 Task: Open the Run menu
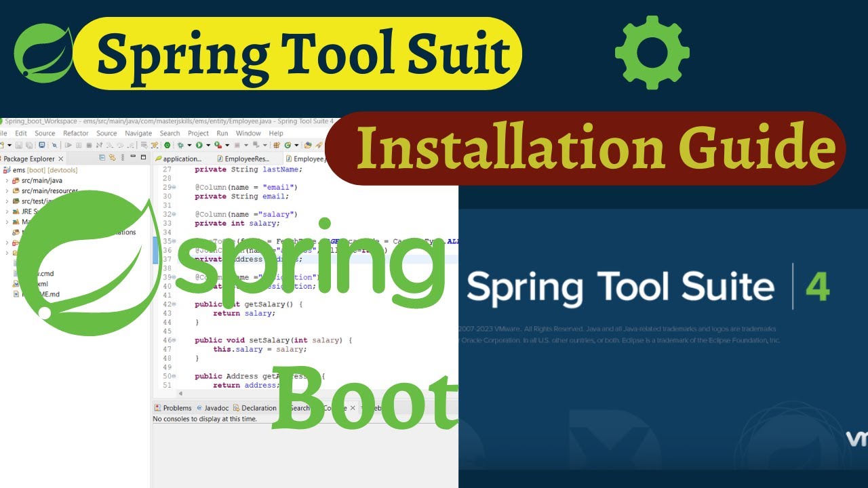[222, 134]
